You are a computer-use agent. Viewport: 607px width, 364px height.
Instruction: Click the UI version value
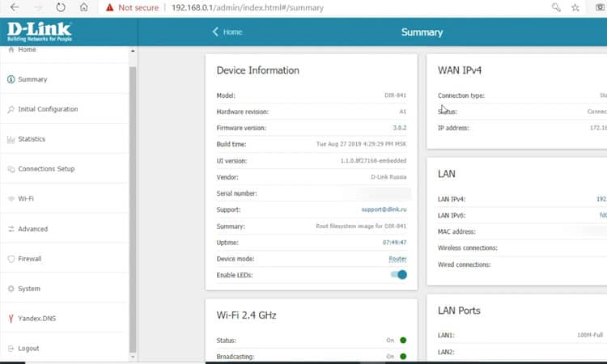tap(373, 160)
